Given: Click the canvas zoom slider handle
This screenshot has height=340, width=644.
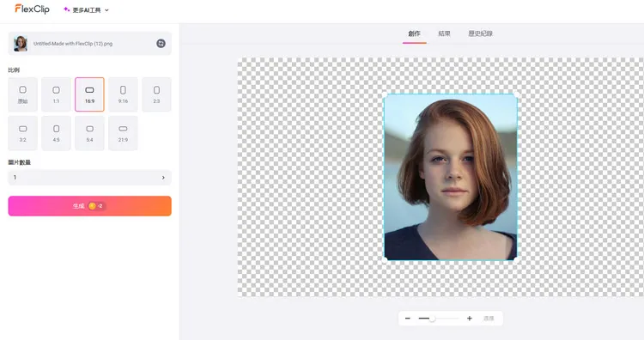Looking at the screenshot, I should click(x=432, y=319).
